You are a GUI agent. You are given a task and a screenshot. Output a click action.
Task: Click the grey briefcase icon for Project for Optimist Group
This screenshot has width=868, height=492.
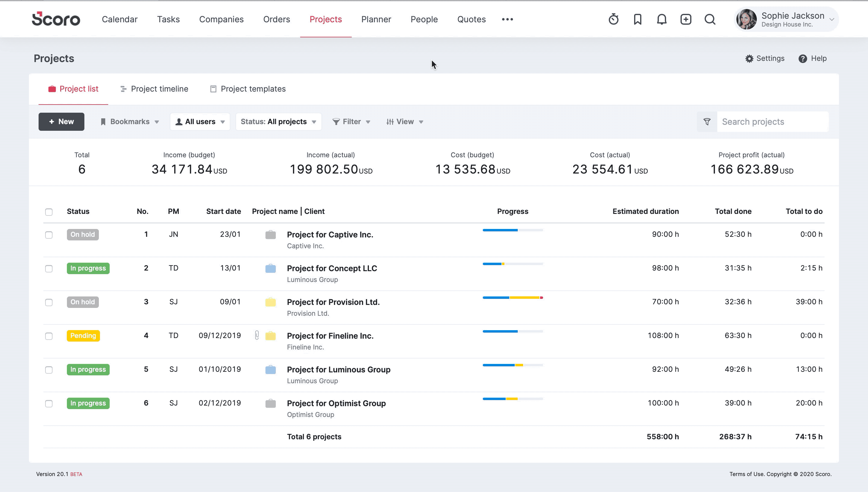[270, 403]
